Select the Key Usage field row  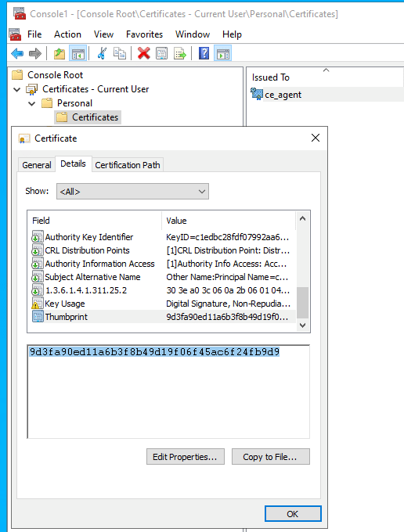pyautogui.click(x=161, y=304)
